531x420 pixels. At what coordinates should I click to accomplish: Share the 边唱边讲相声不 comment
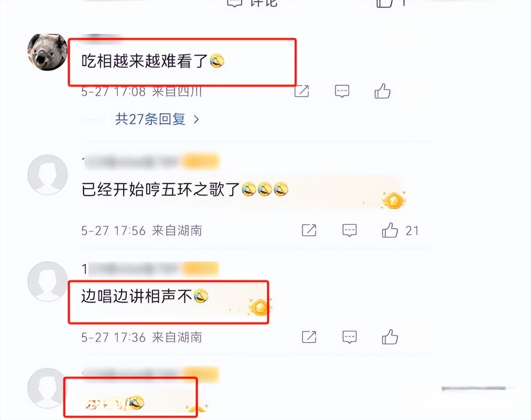pos(309,337)
